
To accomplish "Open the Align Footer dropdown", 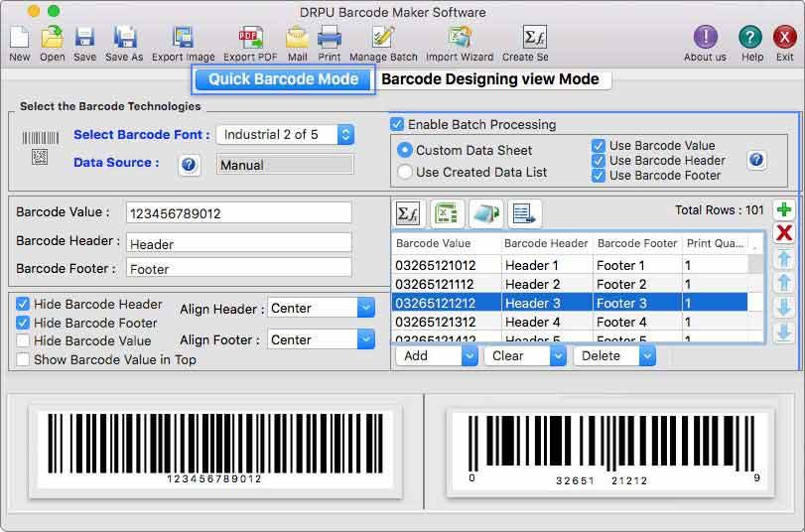I will pyautogui.click(x=322, y=339).
